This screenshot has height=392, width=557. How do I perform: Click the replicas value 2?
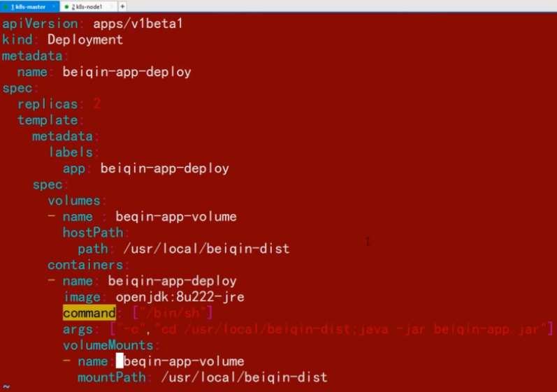(x=97, y=103)
